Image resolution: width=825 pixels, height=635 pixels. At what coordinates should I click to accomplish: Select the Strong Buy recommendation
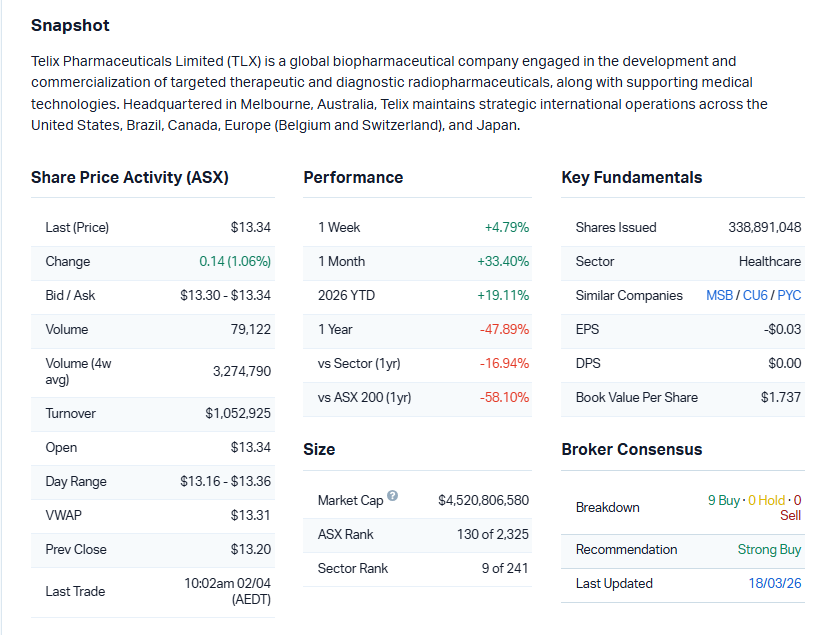(769, 549)
